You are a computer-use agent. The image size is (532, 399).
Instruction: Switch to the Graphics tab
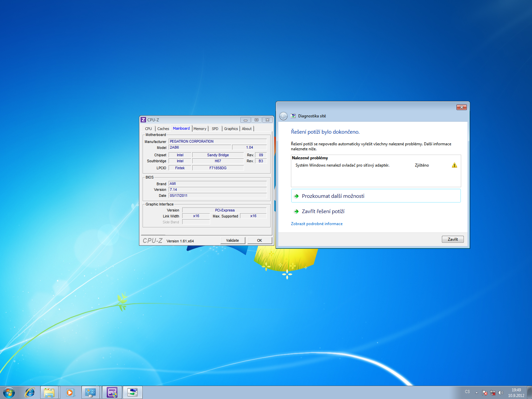(231, 129)
